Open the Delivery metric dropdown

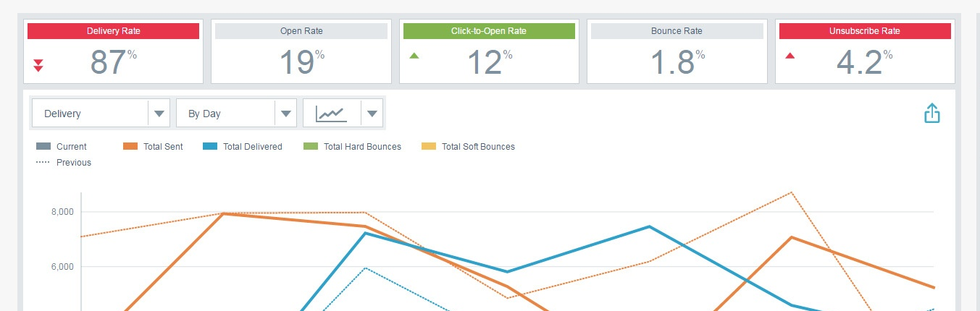point(101,113)
